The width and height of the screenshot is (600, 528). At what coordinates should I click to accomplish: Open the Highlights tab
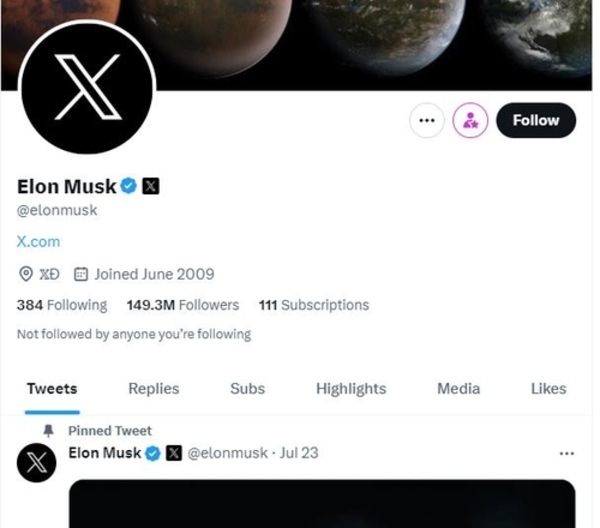point(351,389)
